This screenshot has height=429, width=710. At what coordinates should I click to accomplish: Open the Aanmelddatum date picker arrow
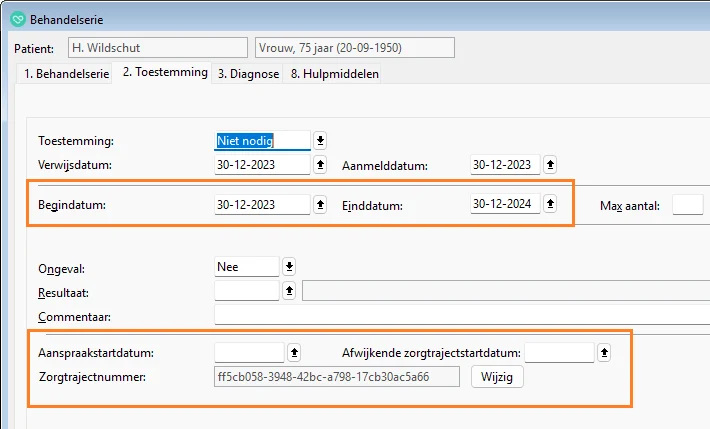(x=550, y=165)
